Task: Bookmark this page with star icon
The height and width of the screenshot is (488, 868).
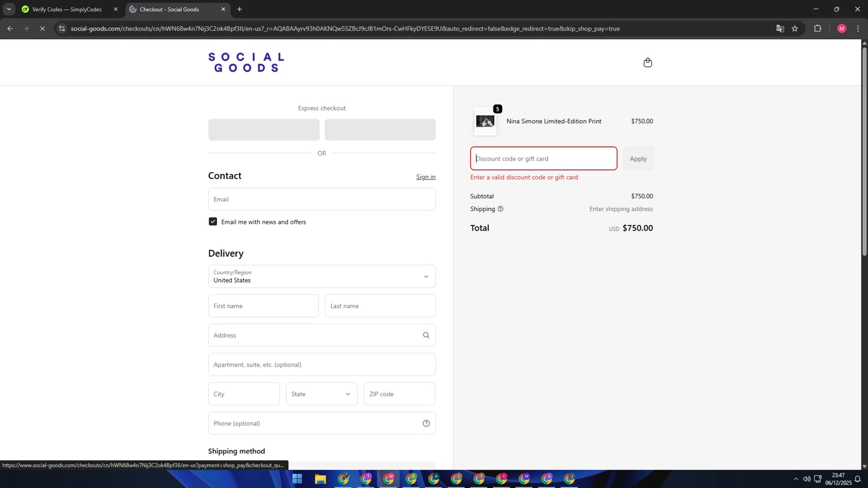Action: pos(795,28)
